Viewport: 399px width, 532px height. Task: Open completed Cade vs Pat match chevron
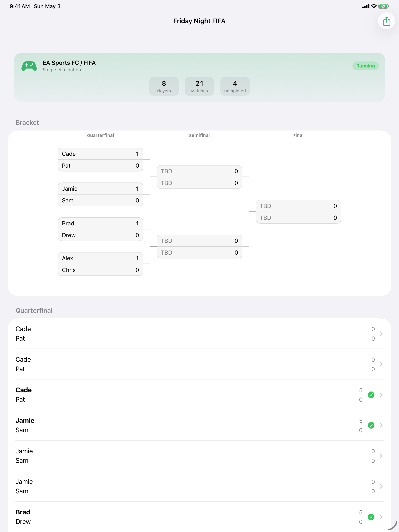click(381, 395)
